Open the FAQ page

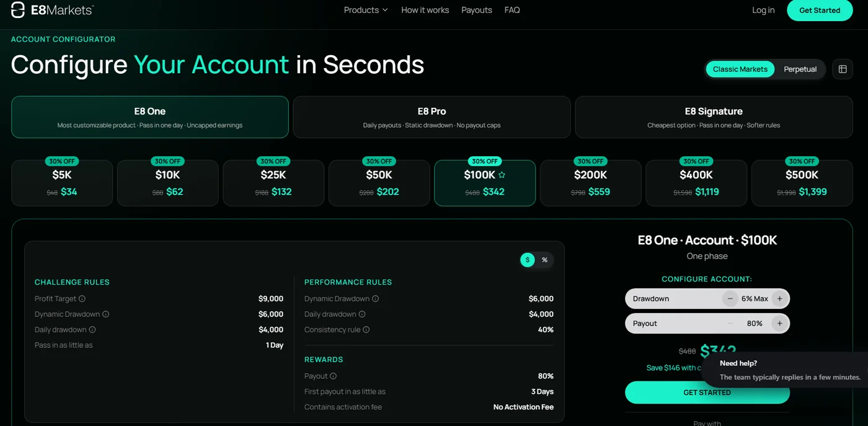(x=512, y=10)
